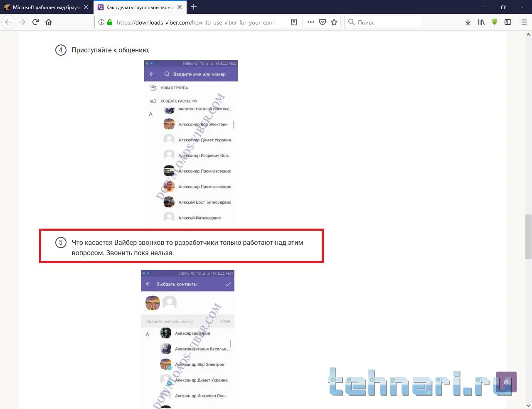The width and height of the screenshot is (532, 409).
Task: Open the page actions three-dot menu
Action: (x=311, y=22)
